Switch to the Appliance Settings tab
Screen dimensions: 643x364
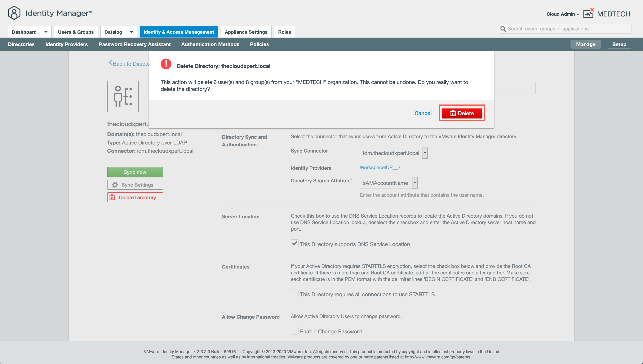pos(246,32)
